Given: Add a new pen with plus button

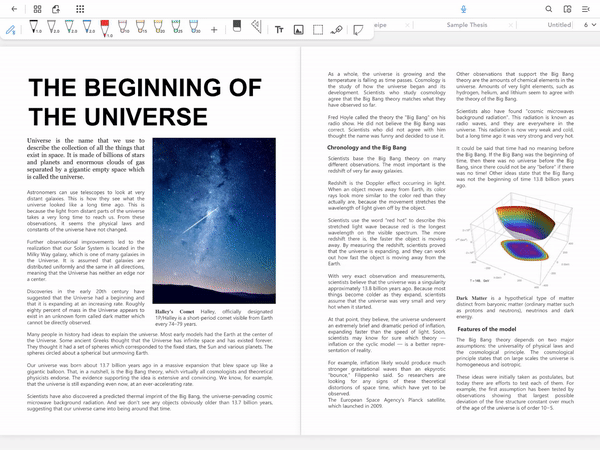Looking at the screenshot, I should (214, 29).
